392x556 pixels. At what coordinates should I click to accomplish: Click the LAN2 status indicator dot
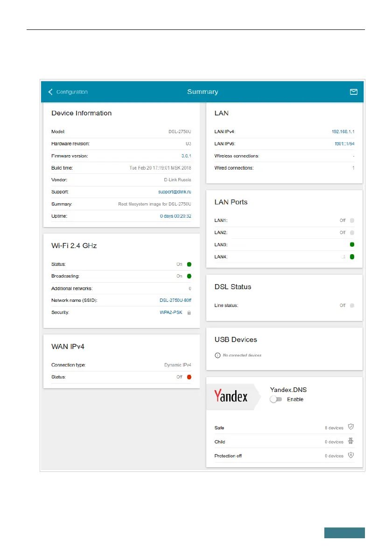(x=352, y=233)
